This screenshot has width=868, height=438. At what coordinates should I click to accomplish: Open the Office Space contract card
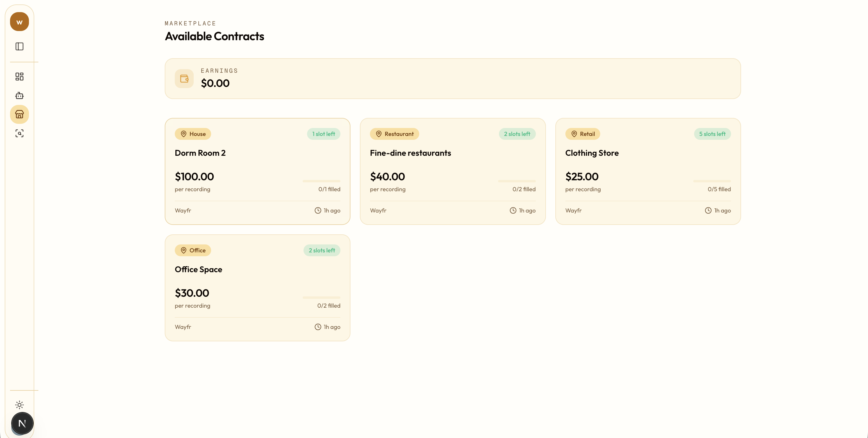[198, 270]
